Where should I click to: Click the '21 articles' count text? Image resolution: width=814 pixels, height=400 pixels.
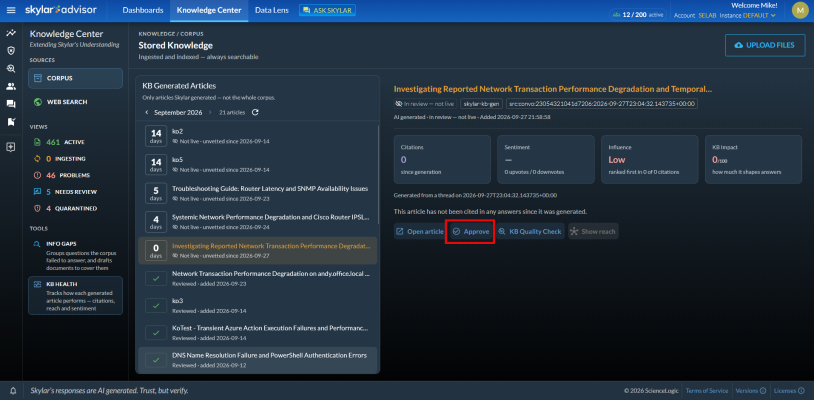click(232, 112)
